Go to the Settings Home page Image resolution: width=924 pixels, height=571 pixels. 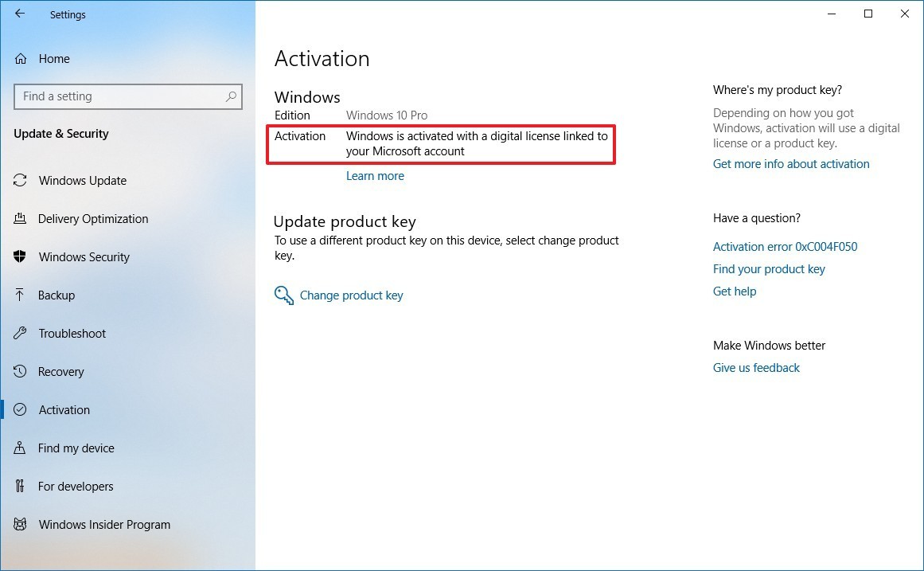click(53, 58)
